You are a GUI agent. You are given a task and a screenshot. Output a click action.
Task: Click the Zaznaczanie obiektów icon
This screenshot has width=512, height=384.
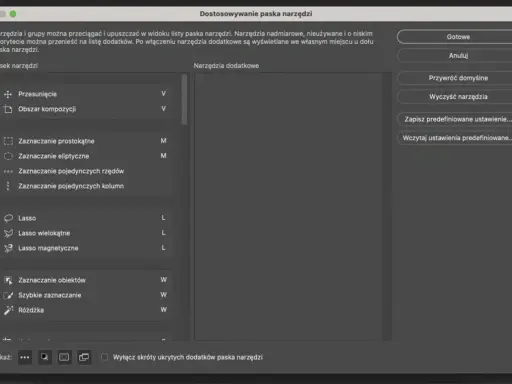pyautogui.click(x=8, y=280)
